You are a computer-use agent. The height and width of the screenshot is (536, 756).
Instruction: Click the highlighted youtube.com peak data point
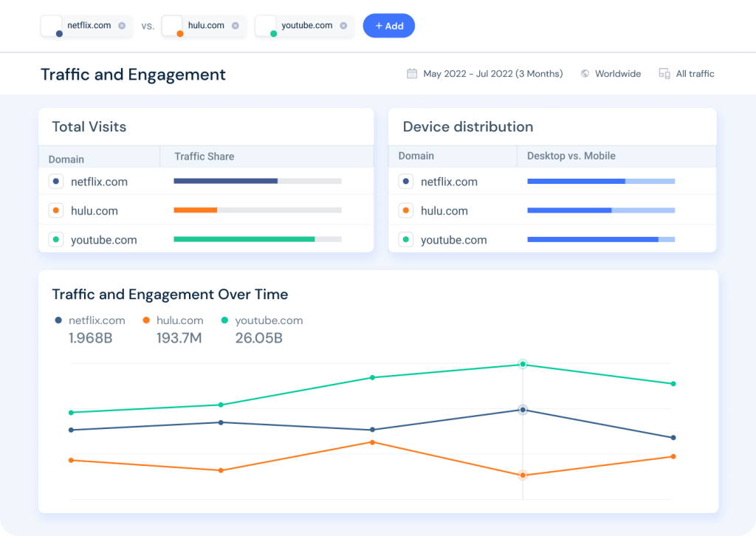(523, 364)
